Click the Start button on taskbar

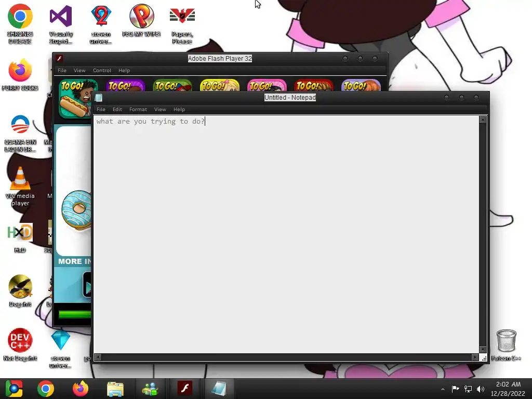14,389
